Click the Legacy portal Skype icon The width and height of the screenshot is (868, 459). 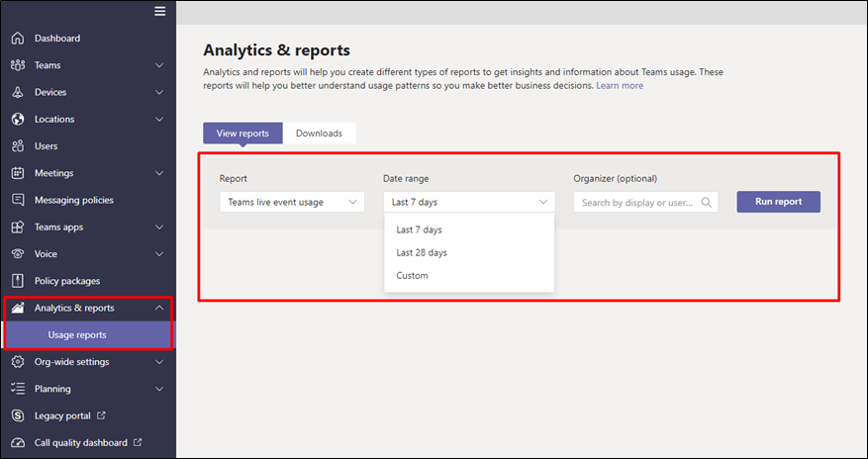pos(18,415)
